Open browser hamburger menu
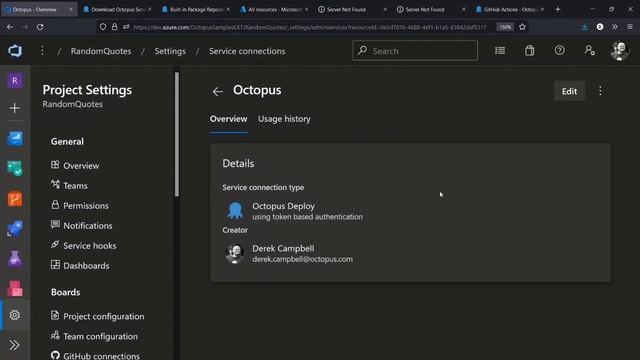Screen dimensions: 640x360 point(630,27)
